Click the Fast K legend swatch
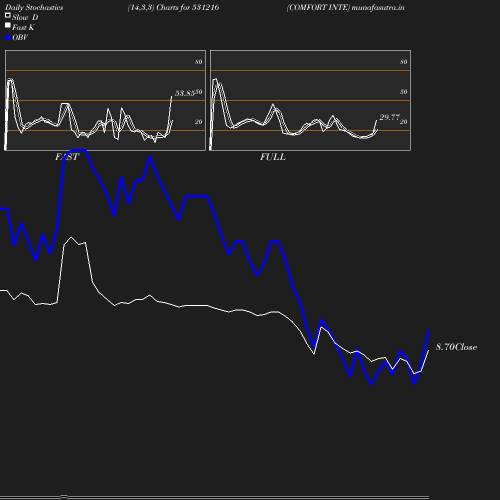The width and height of the screenshot is (500, 500). click(x=8, y=25)
